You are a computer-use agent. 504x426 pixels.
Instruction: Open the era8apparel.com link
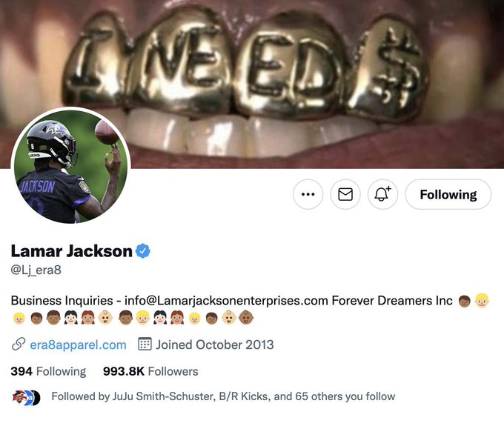78,345
